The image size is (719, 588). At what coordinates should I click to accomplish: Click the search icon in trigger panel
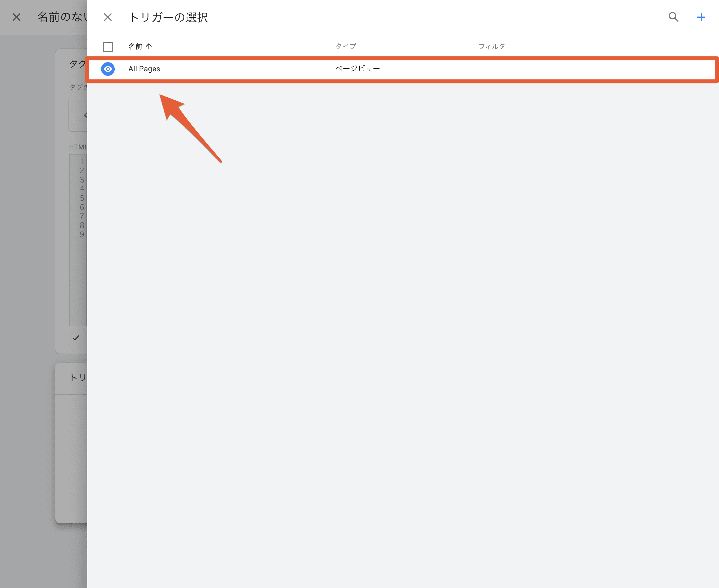click(673, 17)
